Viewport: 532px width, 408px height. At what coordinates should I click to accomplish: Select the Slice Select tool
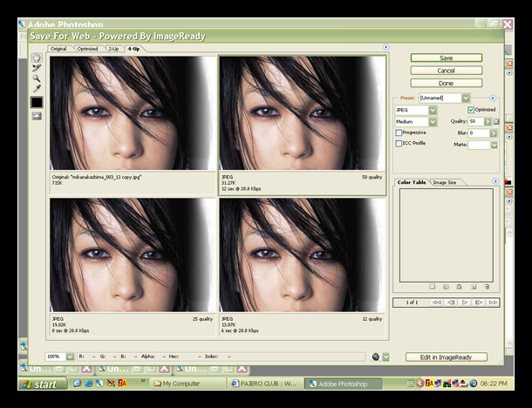37,68
